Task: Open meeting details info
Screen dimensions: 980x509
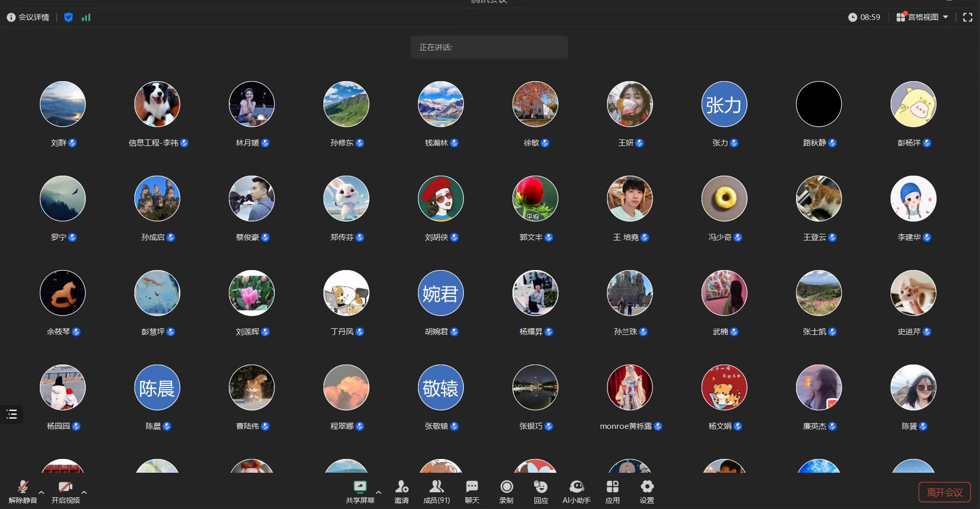Action: [x=28, y=17]
